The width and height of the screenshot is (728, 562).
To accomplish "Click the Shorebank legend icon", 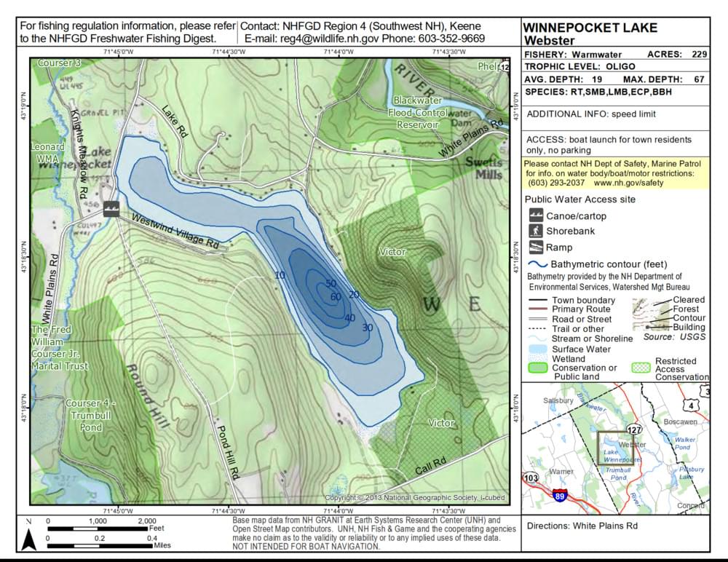I will [x=536, y=231].
